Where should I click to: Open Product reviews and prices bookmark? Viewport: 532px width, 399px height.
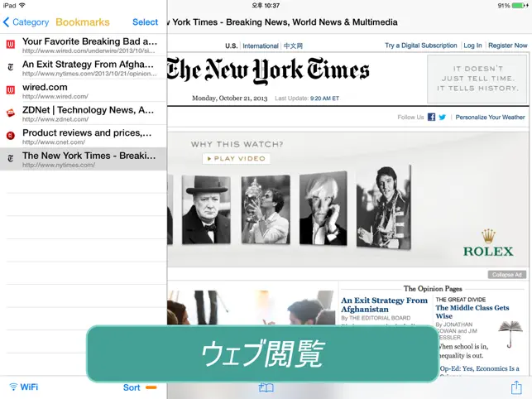83,136
